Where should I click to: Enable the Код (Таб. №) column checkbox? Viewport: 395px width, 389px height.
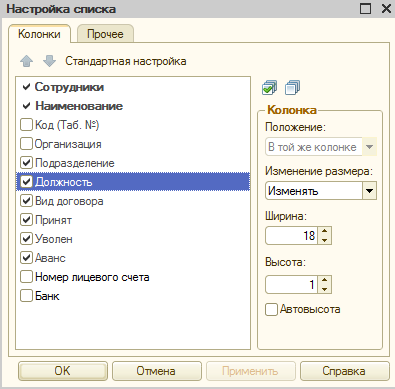click(26, 125)
